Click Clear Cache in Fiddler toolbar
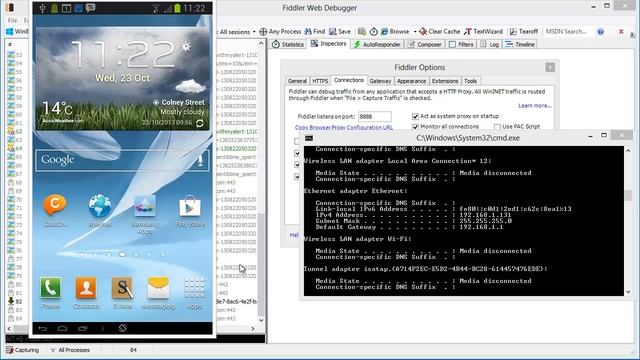The height and width of the screenshot is (360, 640). (x=440, y=31)
